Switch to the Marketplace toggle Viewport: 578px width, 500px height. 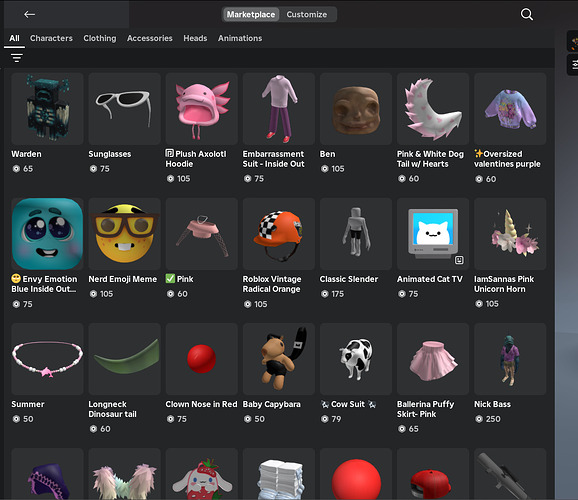tap(251, 14)
